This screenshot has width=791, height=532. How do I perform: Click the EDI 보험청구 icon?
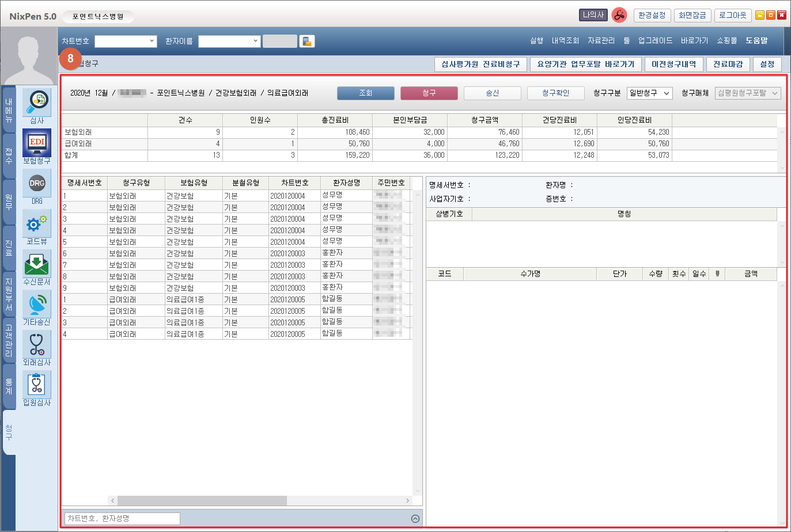click(37, 143)
